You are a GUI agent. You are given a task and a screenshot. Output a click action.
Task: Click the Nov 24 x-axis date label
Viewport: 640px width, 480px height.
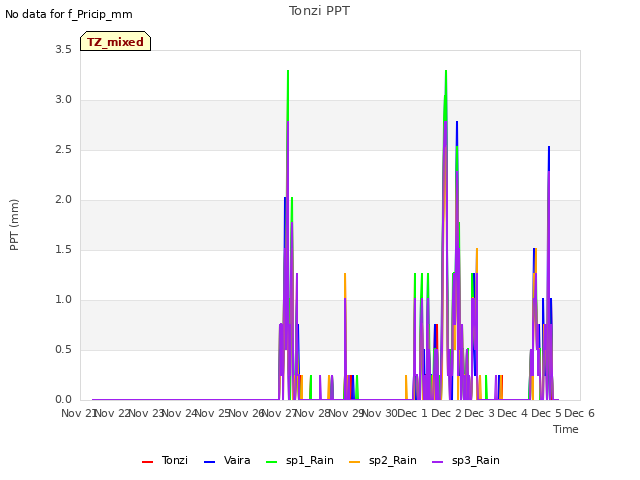point(180,413)
